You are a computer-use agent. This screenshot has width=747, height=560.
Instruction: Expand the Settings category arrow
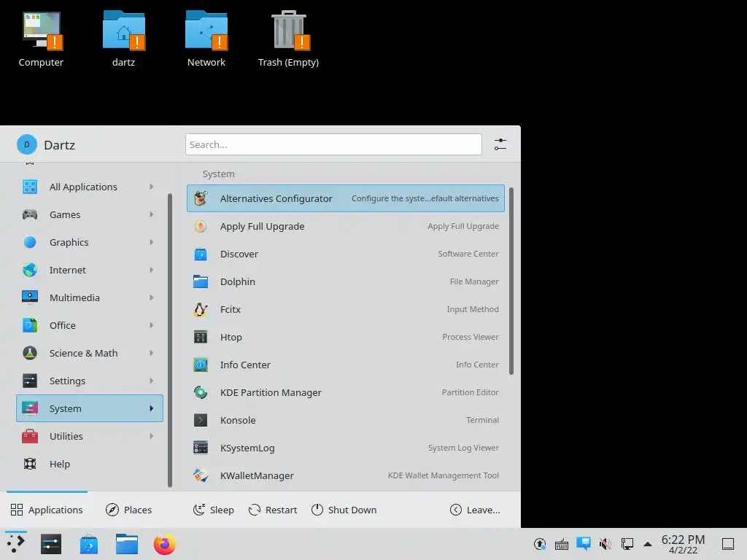(152, 381)
